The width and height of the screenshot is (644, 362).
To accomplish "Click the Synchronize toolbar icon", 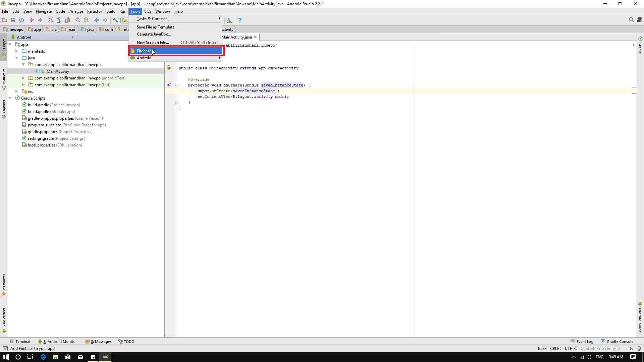I will [21, 20].
